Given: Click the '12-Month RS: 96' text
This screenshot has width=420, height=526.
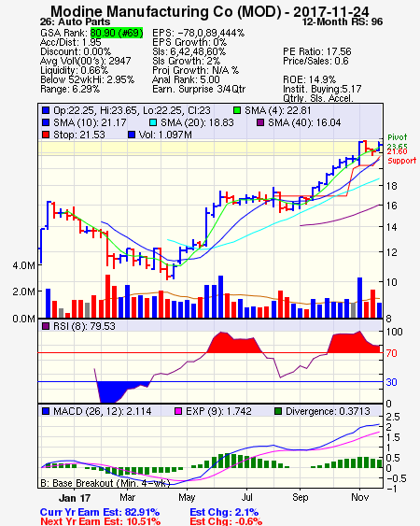Looking at the screenshot, I should coord(343,21).
